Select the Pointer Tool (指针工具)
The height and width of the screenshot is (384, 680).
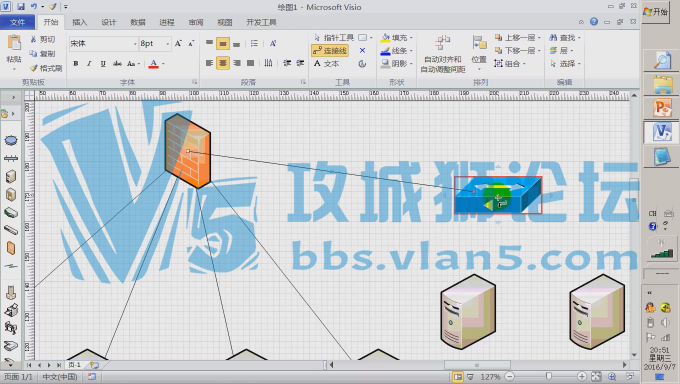click(333, 38)
